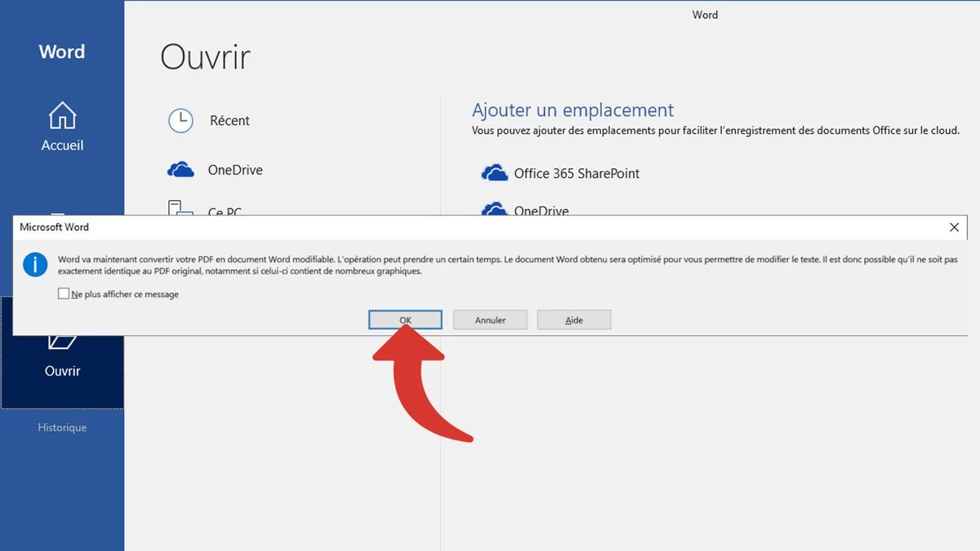This screenshot has width=980, height=551.
Task: Select the Ouvrir tab label in sidebar
Action: [x=62, y=371]
